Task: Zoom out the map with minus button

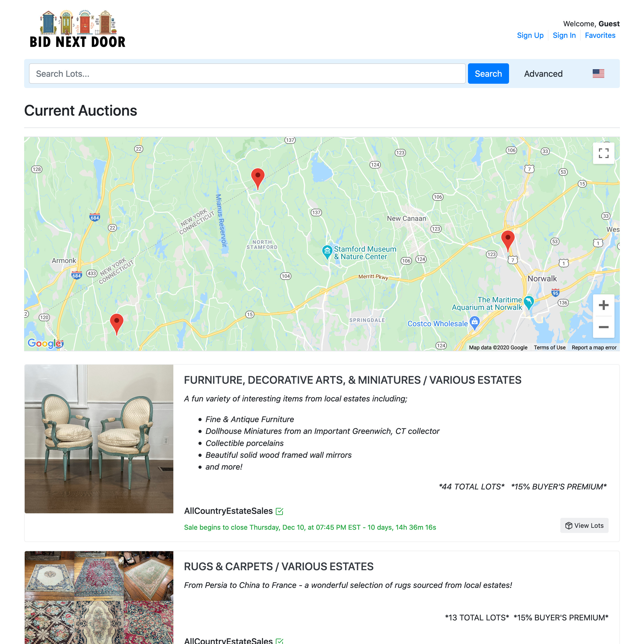Action: point(603,327)
